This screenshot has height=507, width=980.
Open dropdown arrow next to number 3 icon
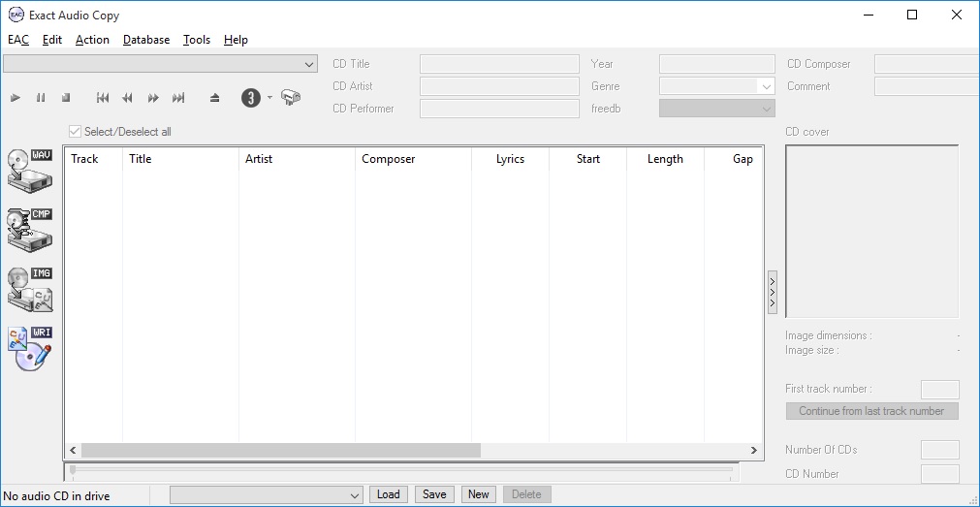[269, 97]
